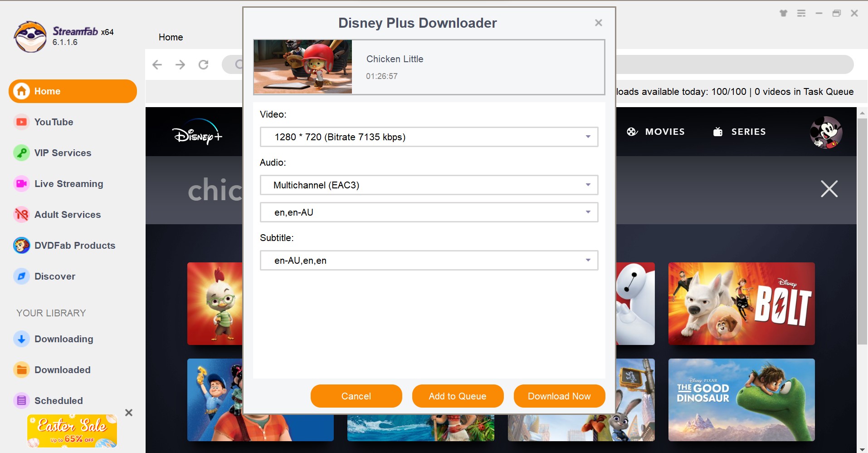
Task: Go forward in the browser toolbar
Action: [180, 64]
